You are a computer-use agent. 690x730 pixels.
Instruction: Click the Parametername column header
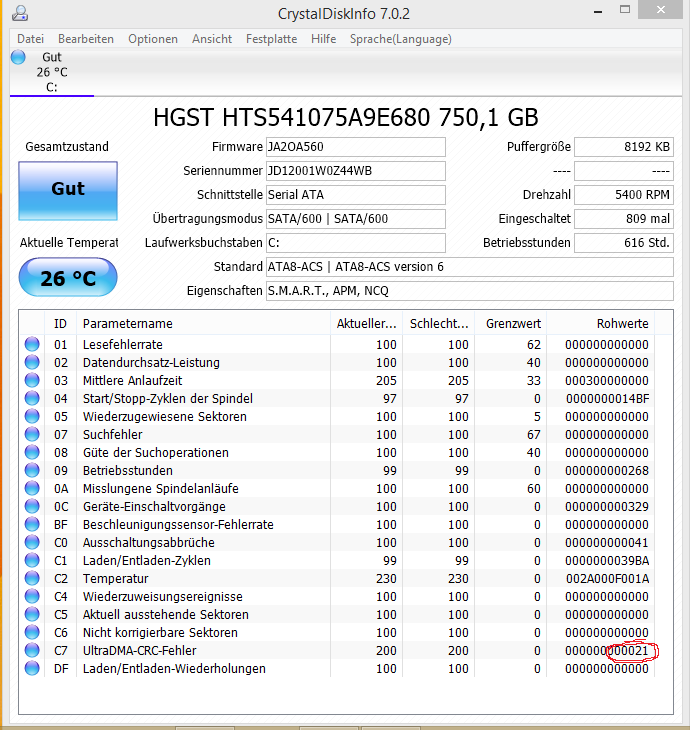[x=203, y=324]
